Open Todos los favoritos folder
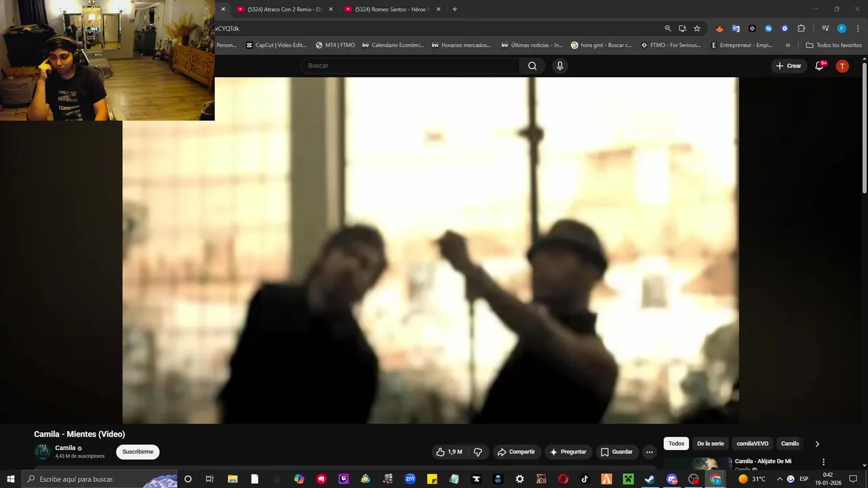 click(833, 45)
